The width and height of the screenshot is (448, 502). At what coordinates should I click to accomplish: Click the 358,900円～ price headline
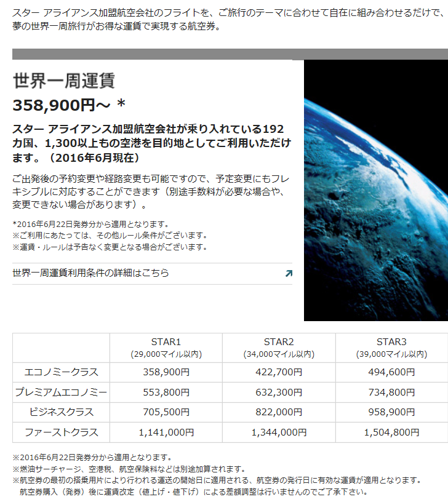pos(69,105)
